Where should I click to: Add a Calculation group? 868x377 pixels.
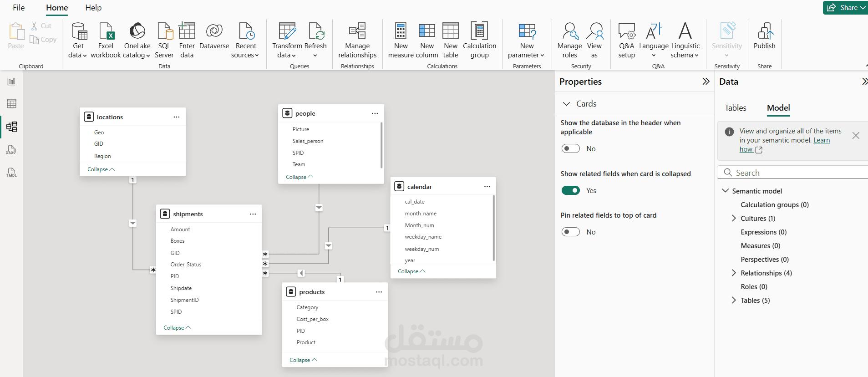(x=479, y=41)
